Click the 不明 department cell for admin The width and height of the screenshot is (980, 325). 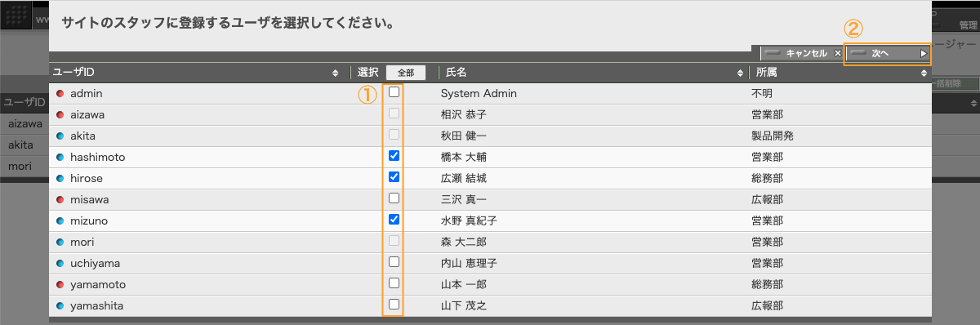tap(763, 94)
